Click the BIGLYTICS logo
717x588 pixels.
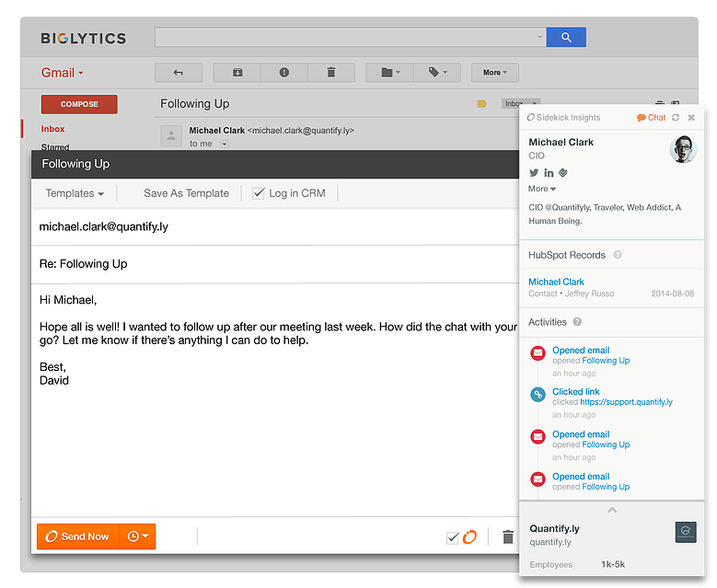pos(83,39)
